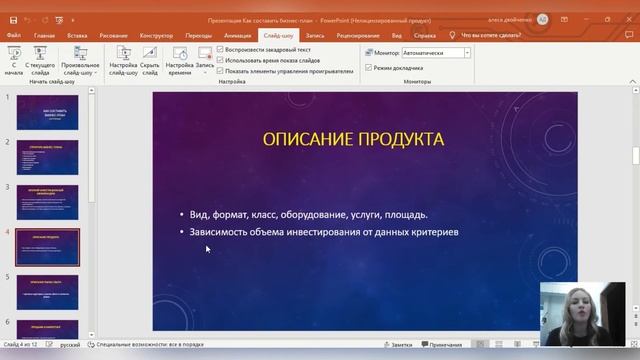The width and height of the screenshot is (640, 360).
Task: Click the Save icon in quick access toolbar
Action: [13, 20]
